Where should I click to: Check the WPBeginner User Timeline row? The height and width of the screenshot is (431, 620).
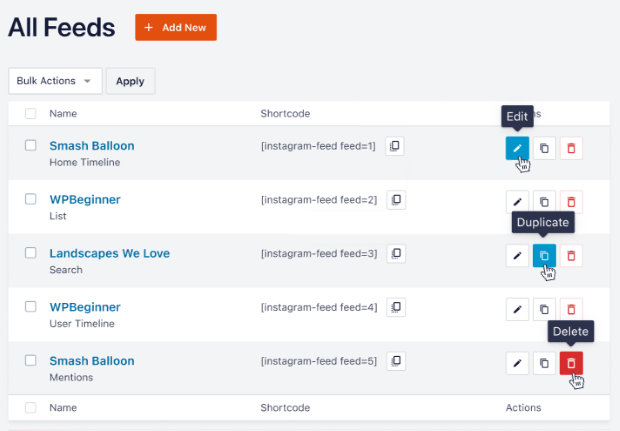point(30,306)
